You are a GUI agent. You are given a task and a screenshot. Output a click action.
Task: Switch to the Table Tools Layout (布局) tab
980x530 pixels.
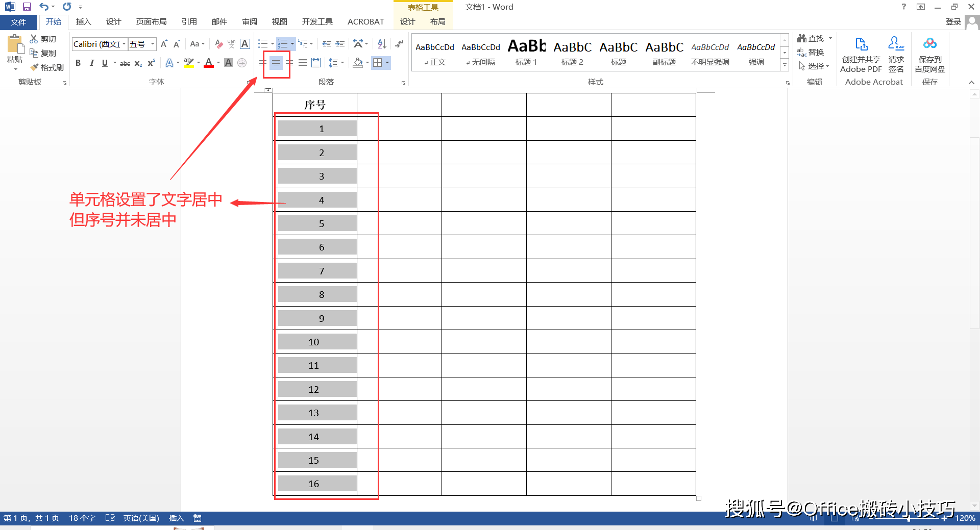click(x=437, y=21)
